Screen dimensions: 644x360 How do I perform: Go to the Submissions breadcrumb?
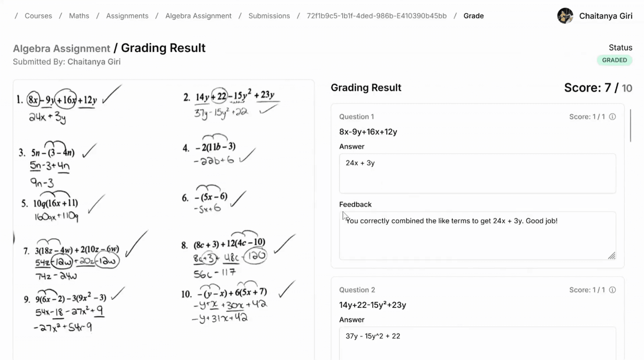[x=269, y=16]
